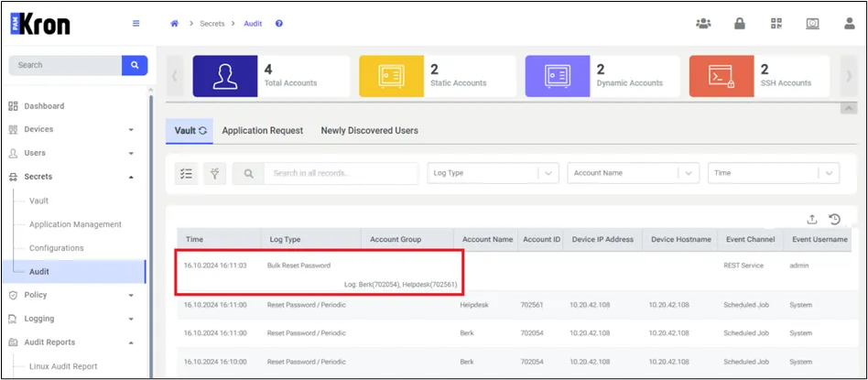The height and width of the screenshot is (380, 868).
Task: Click the Vault tab refresh icon
Action: click(202, 131)
